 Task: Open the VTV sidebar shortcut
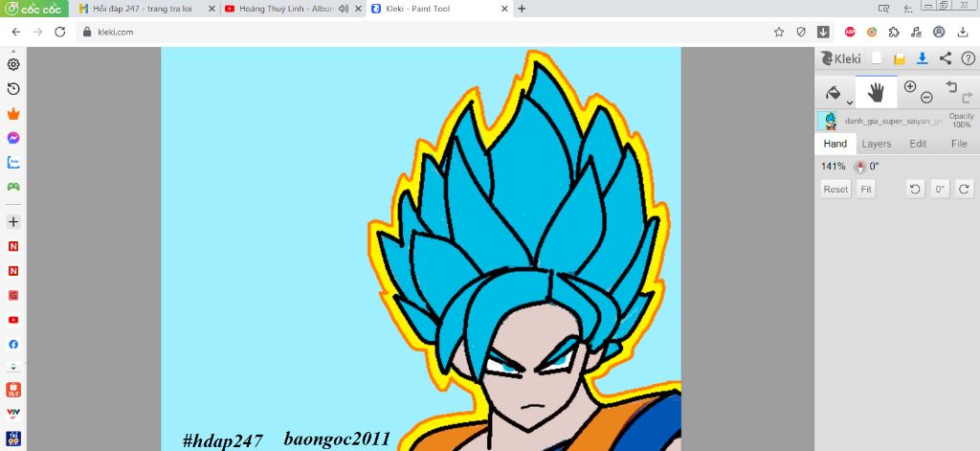(x=13, y=414)
